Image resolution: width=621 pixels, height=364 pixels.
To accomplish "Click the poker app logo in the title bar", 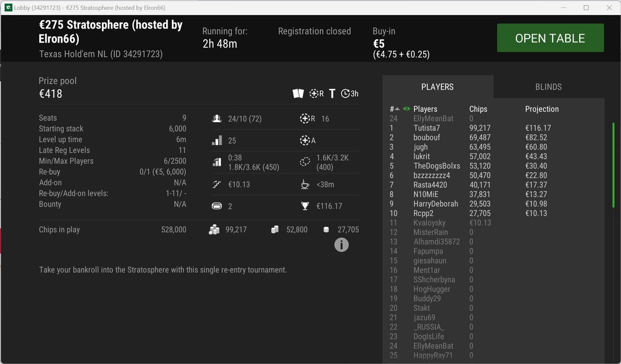I will [9, 8].
